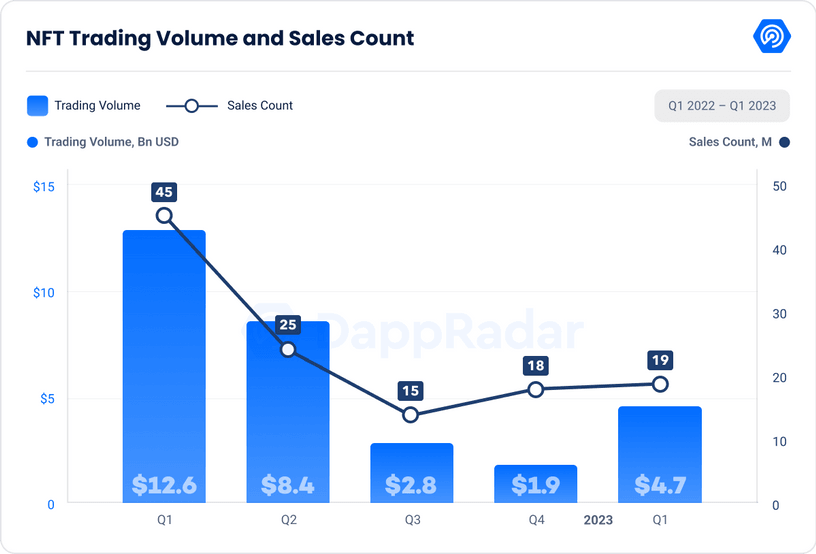
Task: Click the NFT Trading Volume and Sales Count title
Action: tap(220, 39)
